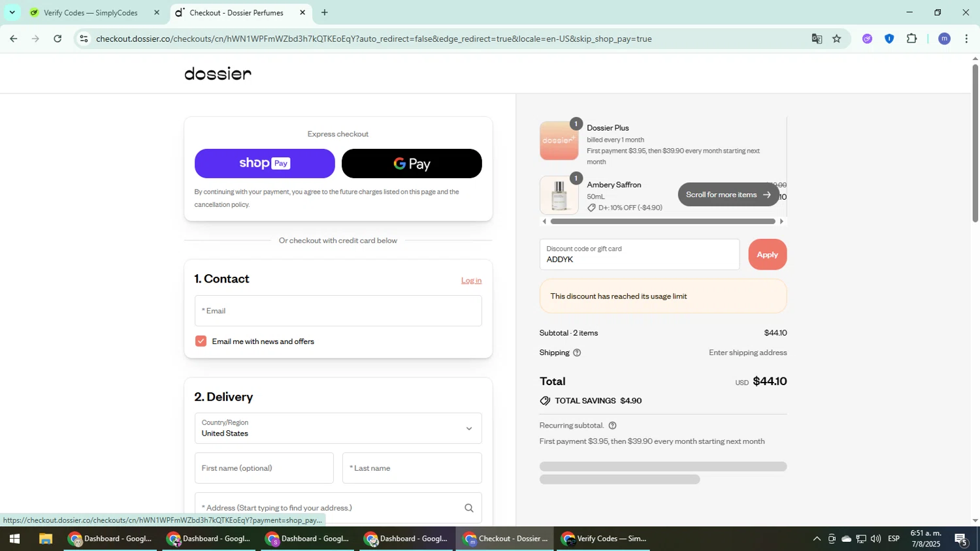
Task: Click the D+ 10% OFF discount tag icon
Action: [x=591, y=208]
